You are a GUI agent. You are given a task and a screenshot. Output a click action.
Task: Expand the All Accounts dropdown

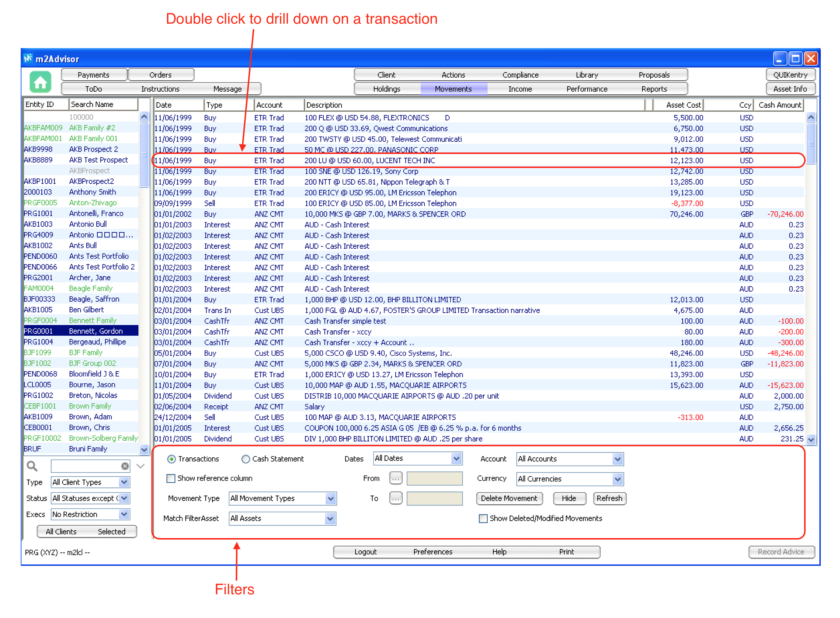tap(617, 459)
